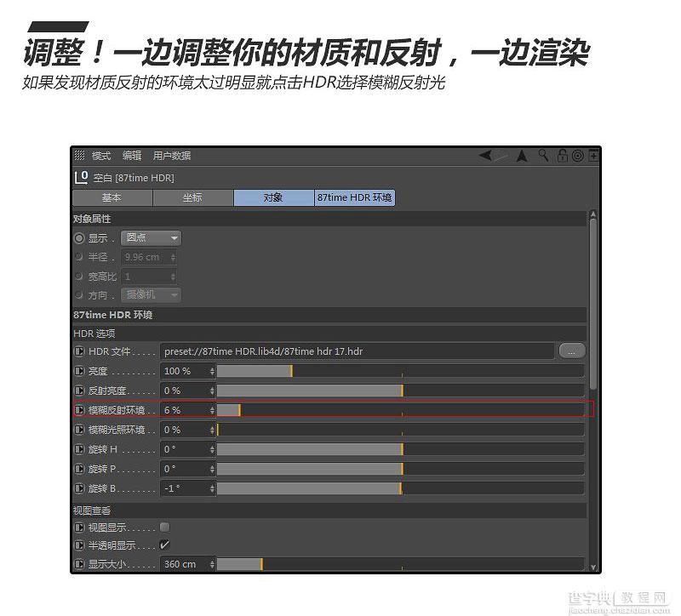Click the grip handle icon beside 模式
681x616 pixels.
tap(79, 155)
